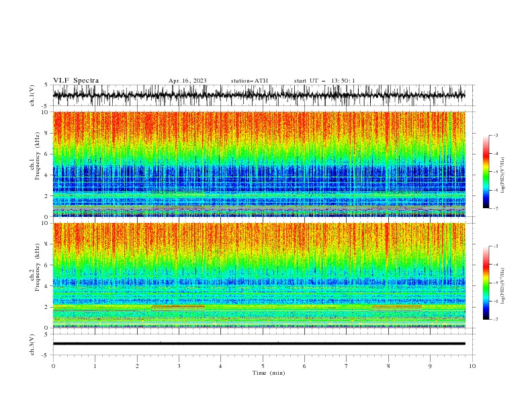532x411 pixels.
Task: Click time axis tick label "2"
Action: click(x=137, y=366)
